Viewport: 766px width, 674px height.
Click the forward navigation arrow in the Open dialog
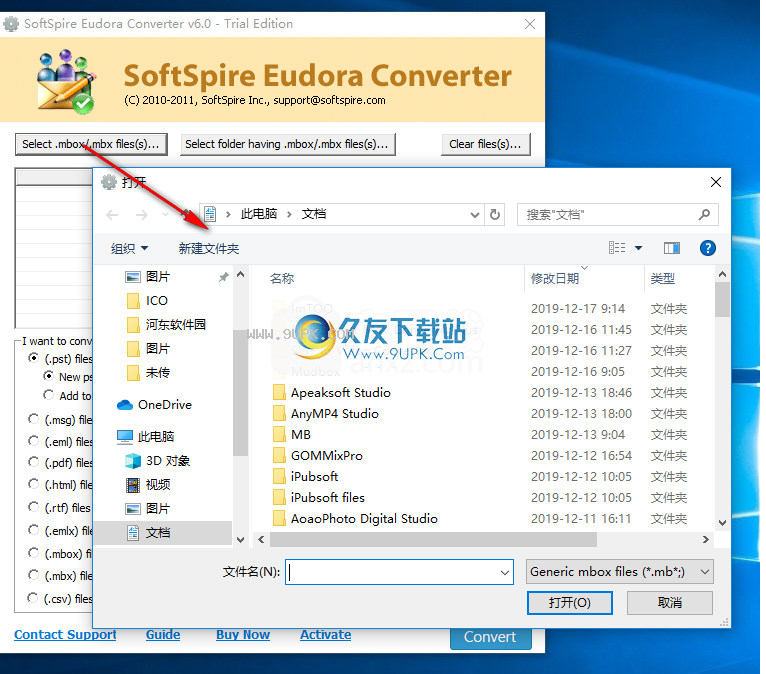coord(142,215)
